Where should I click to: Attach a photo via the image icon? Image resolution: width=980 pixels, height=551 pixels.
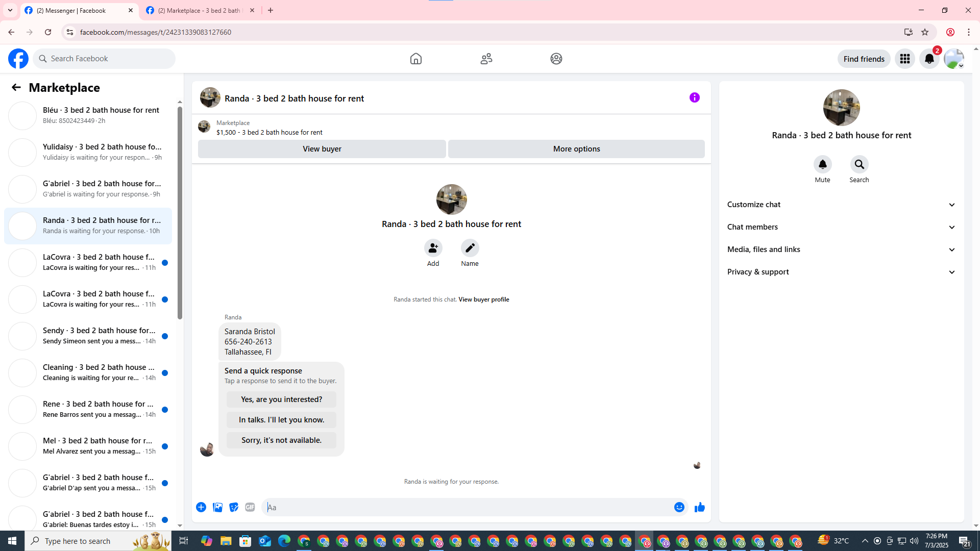point(217,507)
